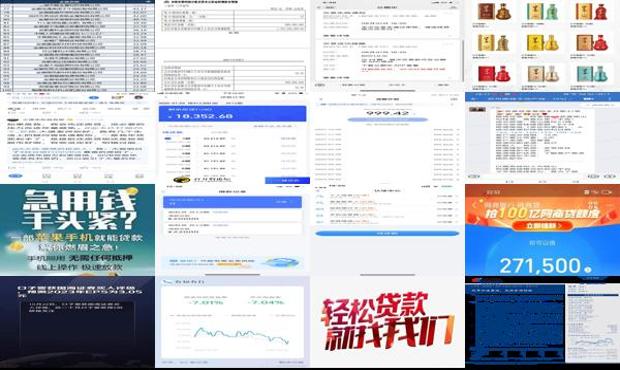The width and height of the screenshot is (620, 370).
Task: Tap the last bottom tab icon in post view
Action: click(x=139, y=176)
